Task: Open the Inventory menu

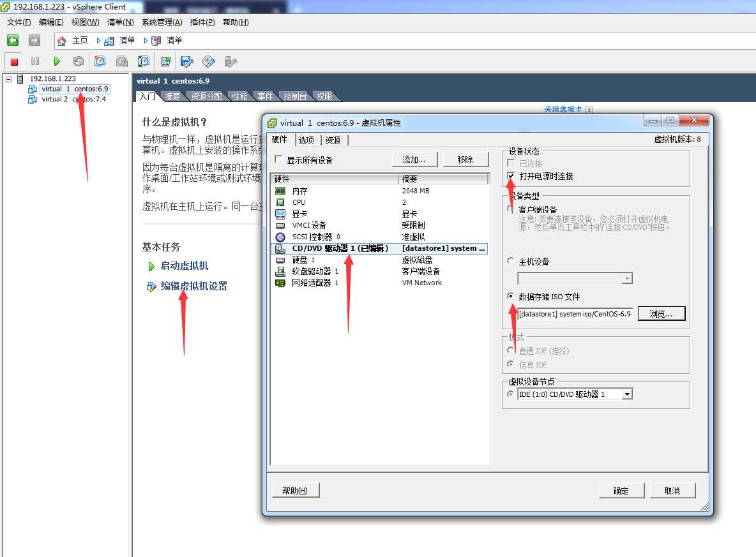Action: click(x=120, y=22)
